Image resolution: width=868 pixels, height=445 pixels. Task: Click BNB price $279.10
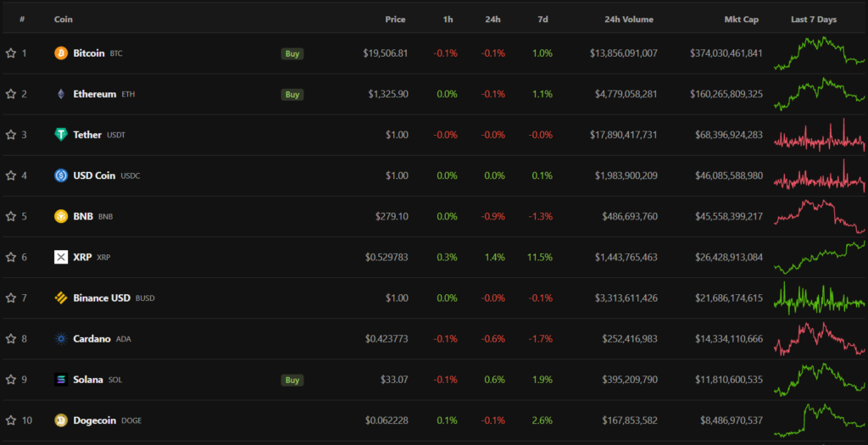click(x=392, y=216)
